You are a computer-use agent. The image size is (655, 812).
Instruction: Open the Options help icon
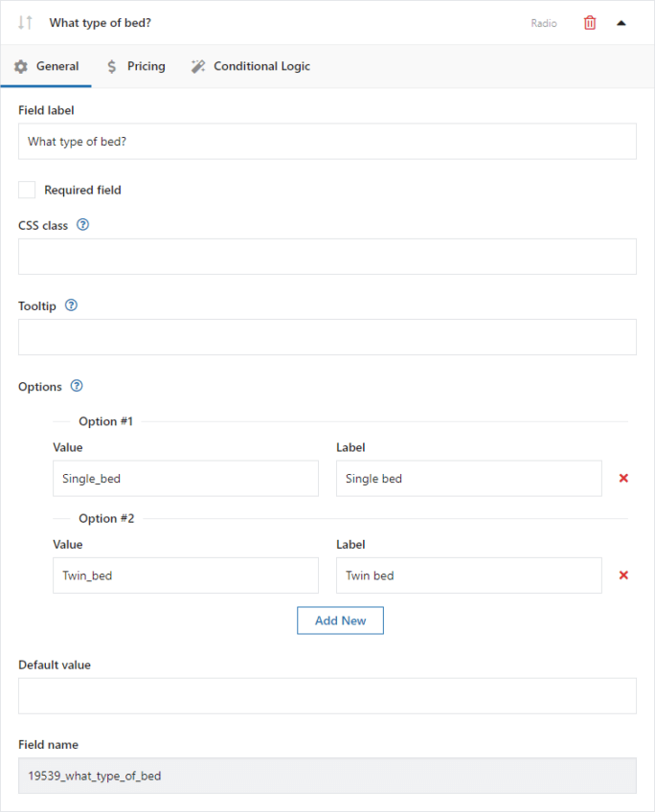[76, 386]
